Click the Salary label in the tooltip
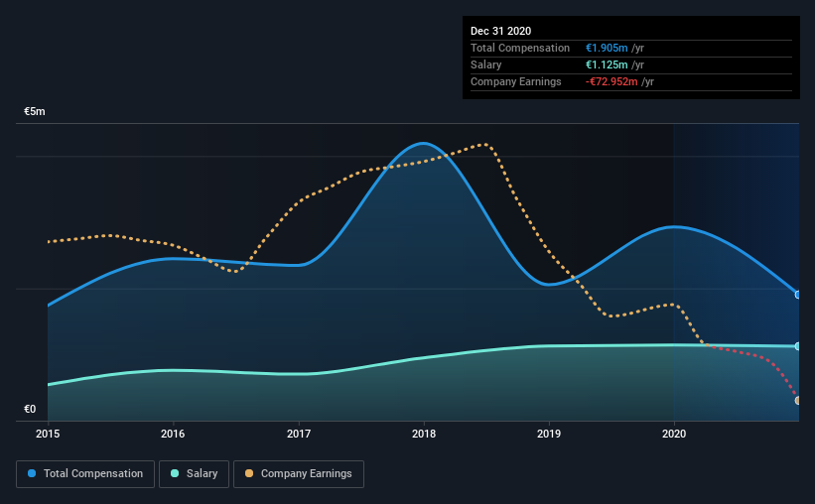Screen dimensions: 815x504 (486, 64)
